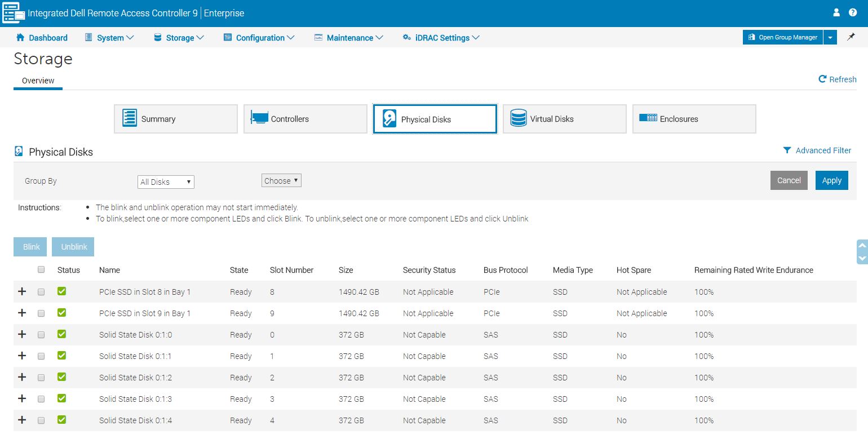Click the Apply button
The image size is (868, 439).
[x=831, y=180]
